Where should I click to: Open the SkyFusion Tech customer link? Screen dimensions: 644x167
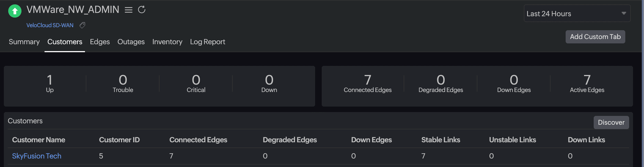pyautogui.click(x=37, y=156)
